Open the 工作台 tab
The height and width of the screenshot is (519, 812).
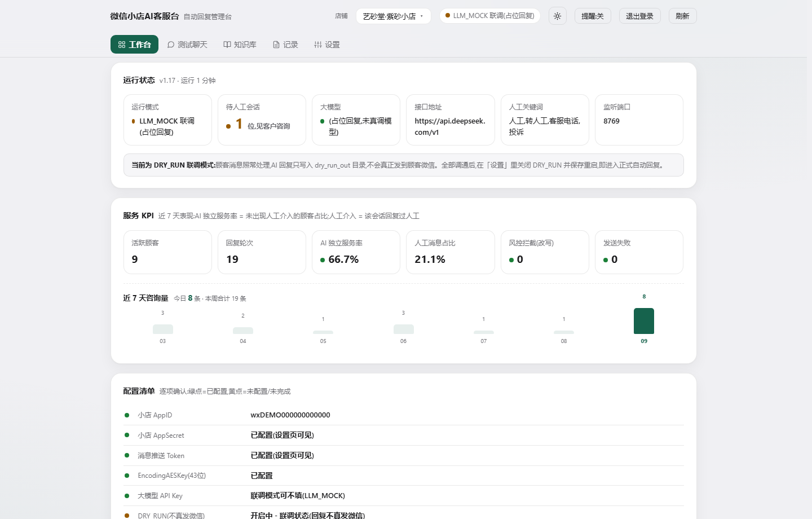(x=134, y=45)
